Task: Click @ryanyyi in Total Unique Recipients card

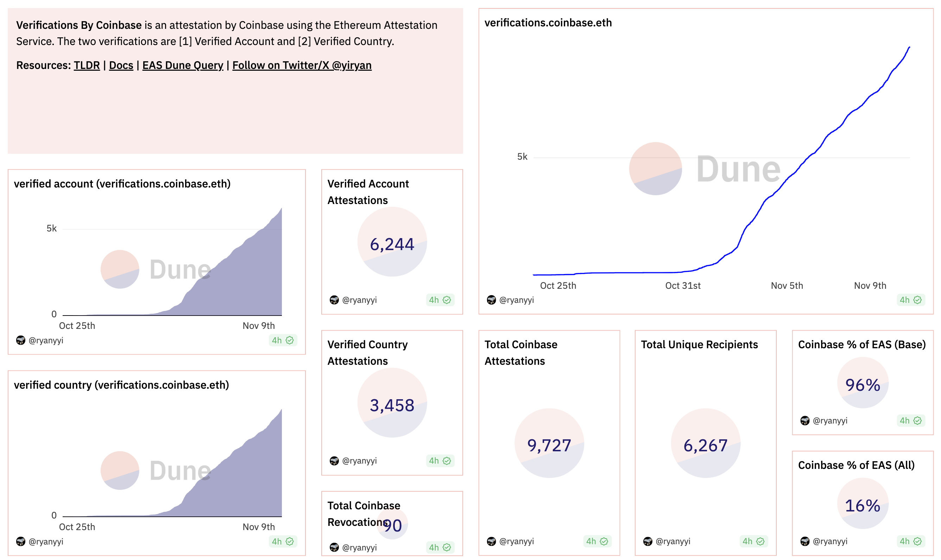Action: point(672,541)
